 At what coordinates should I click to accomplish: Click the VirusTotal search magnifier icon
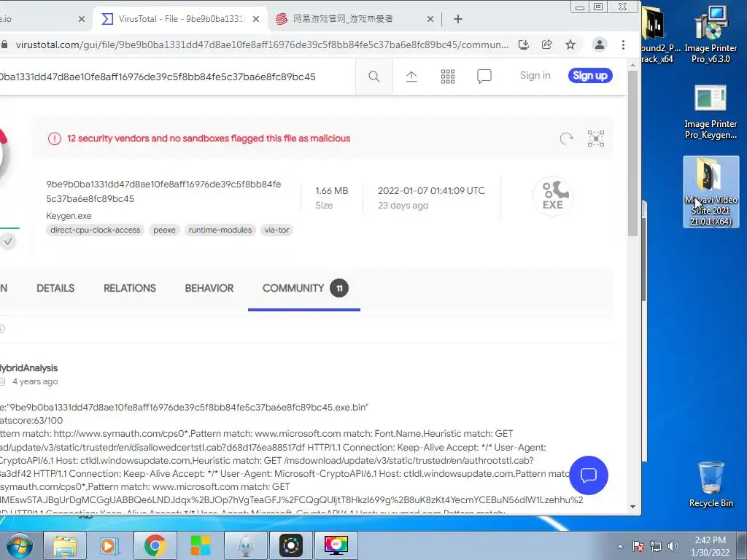click(374, 77)
